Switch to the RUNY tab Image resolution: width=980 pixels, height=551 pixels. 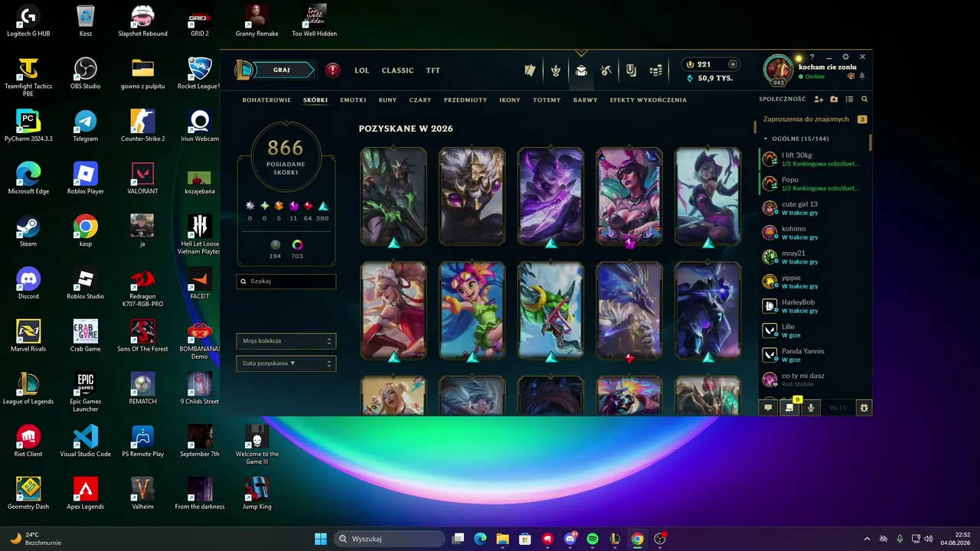[387, 100]
